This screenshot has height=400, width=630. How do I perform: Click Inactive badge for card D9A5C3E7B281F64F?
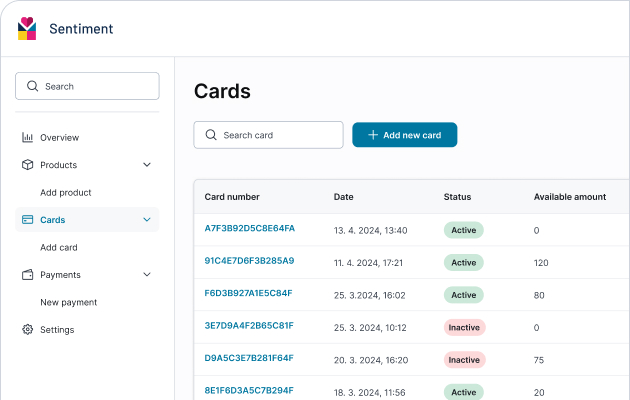coord(464,360)
